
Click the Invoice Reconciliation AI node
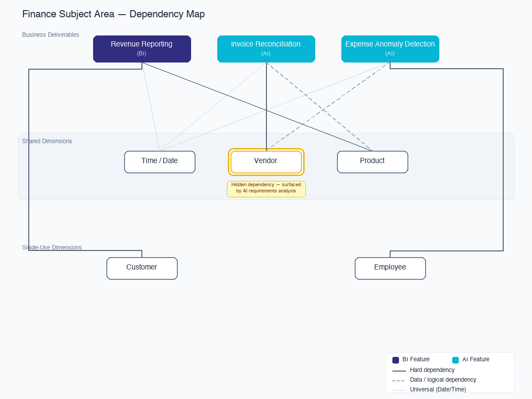266,49
